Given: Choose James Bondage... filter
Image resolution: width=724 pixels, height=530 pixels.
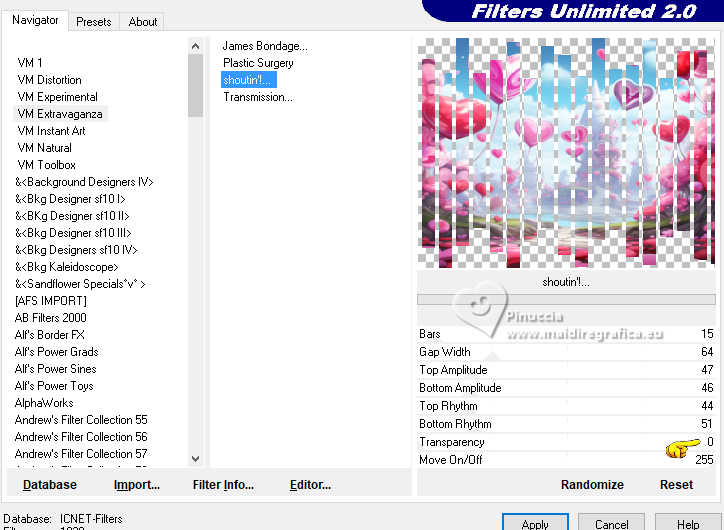Looking at the screenshot, I should (x=265, y=46).
